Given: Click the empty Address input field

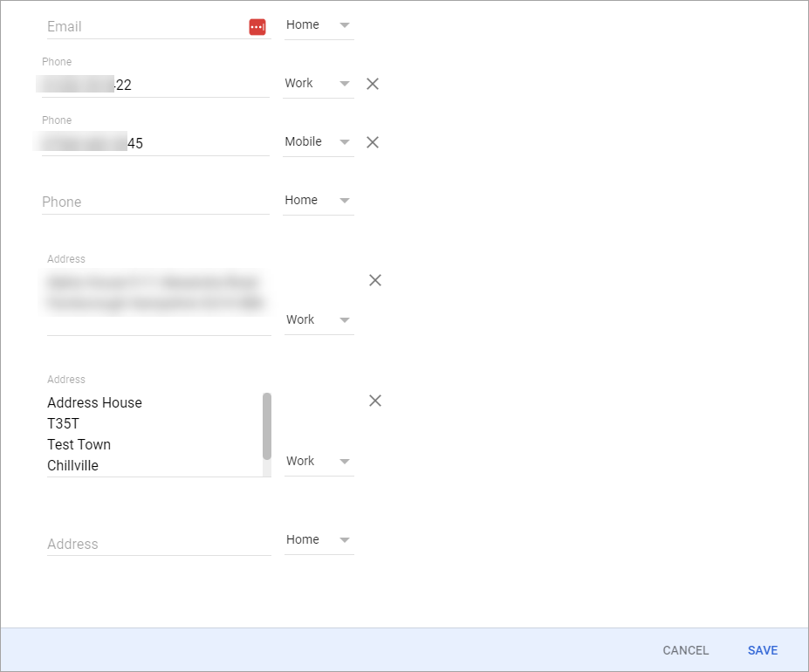Looking at the screenshot, I should click(x=157, y=544).
